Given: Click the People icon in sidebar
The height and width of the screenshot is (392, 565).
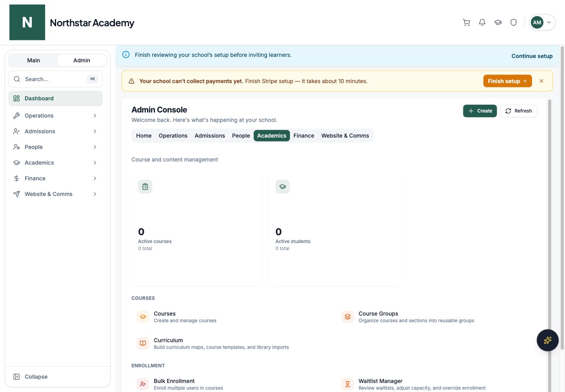Looking at the screenshot, I should tap(16, 147).
